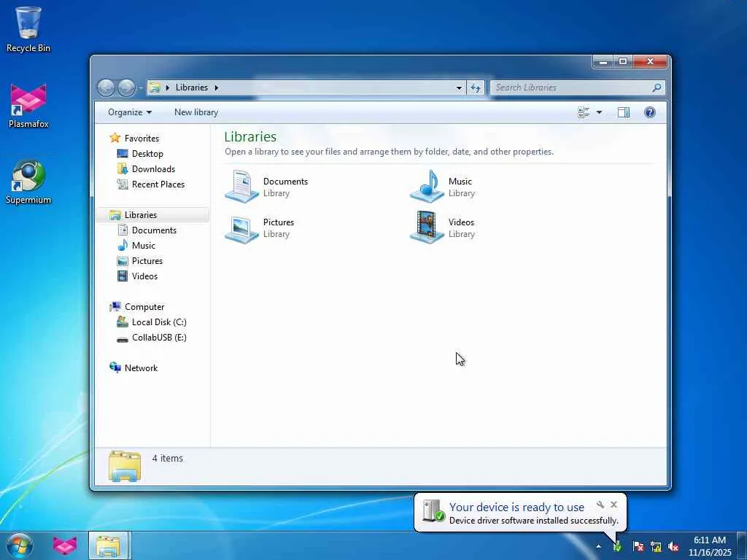Click the Libraries heading in content pane
The height and width of the screenshot is (560, 747).
tap(250, 136)
